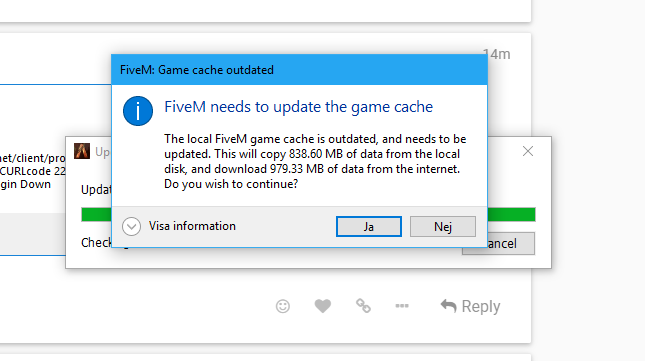This screenshot has width=645, height=361.
Task: Reply to this forum post
Action: pyautogui.click(x=470, y=306)
